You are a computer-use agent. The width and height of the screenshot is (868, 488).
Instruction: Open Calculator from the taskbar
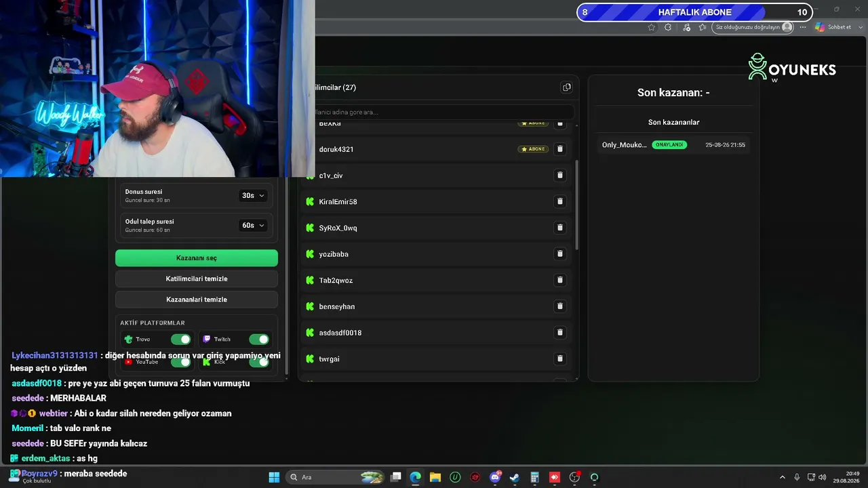(534, 477)
